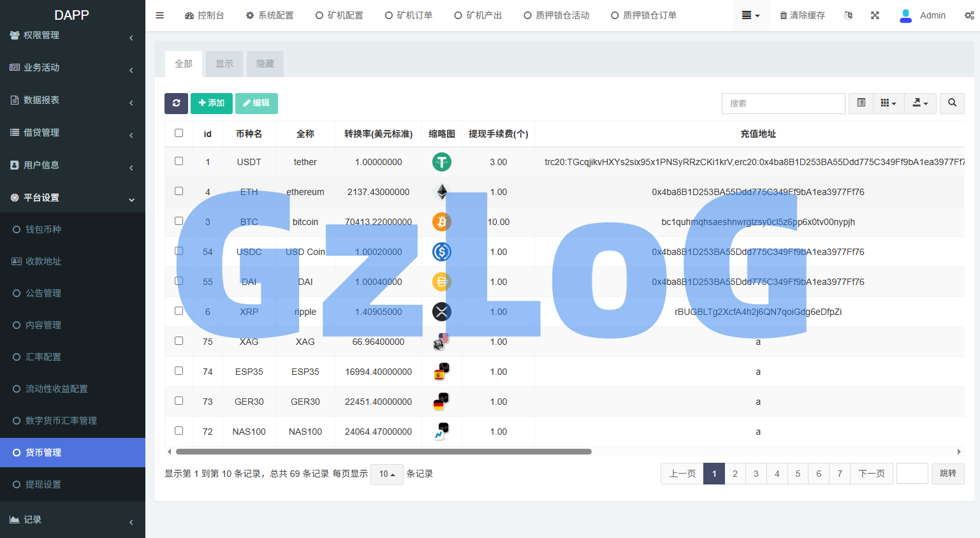Open the settings gears icon at top right

969,15
